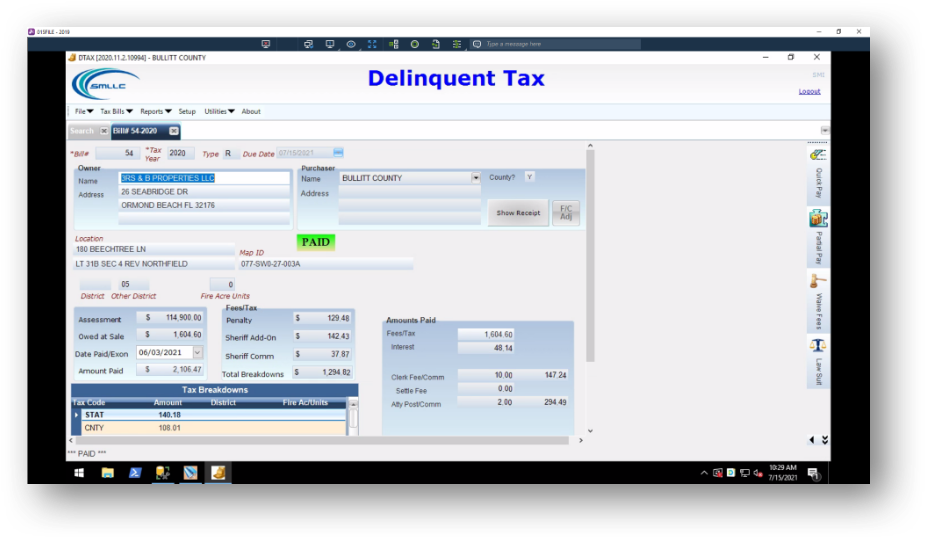Select the CNTY tax code row
The image size is (926, 540).
tap(209, 428)
